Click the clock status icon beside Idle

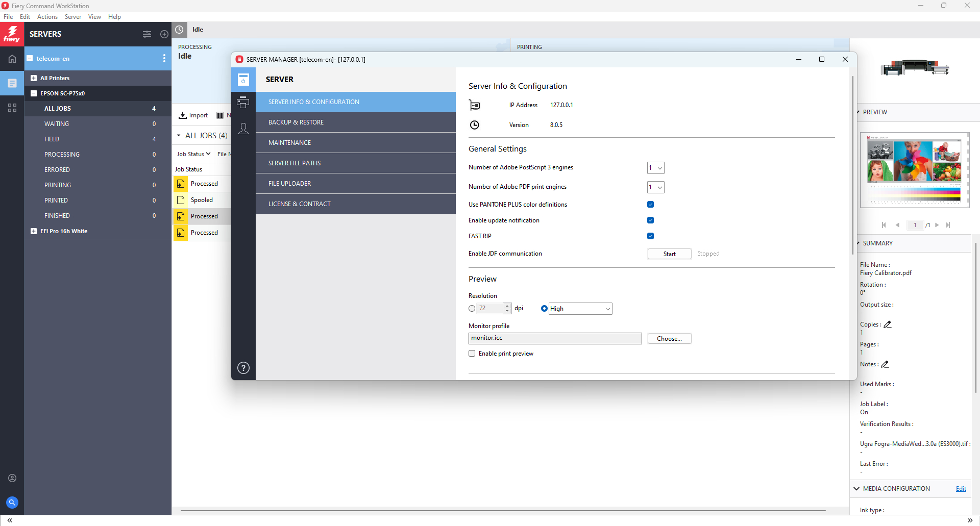pyautogui.click(x=179, y=30)
